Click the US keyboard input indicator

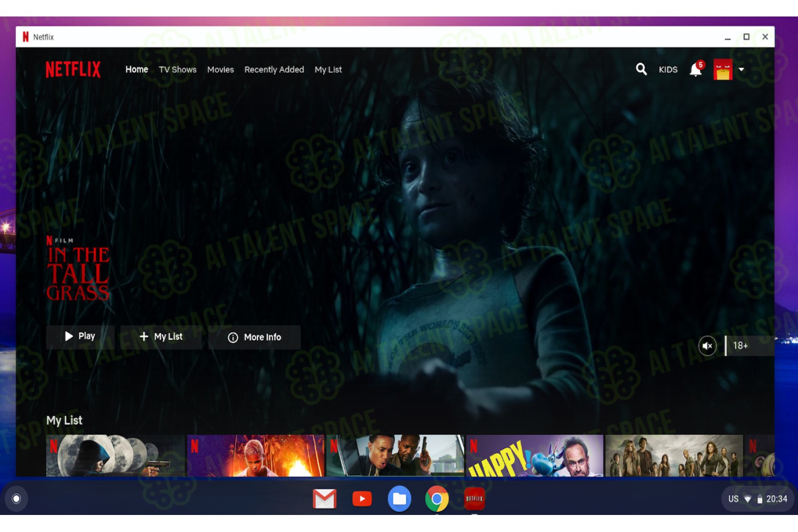coord(733,499)
